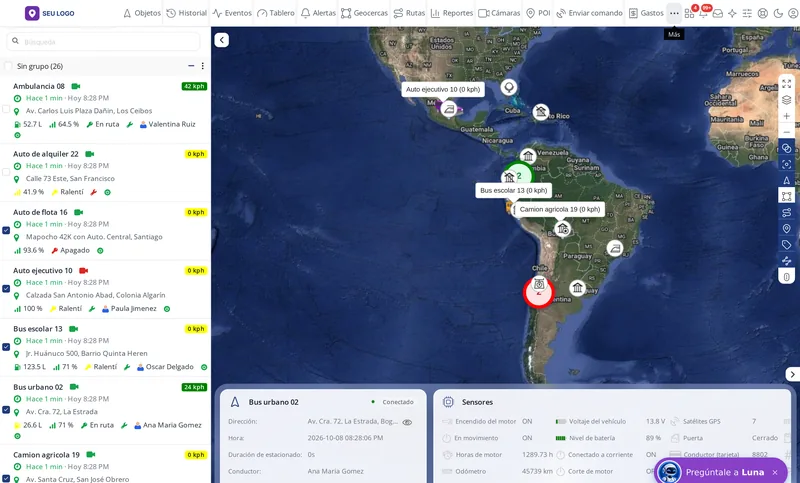Open Pregúntale a Luna chat
Screen dimensions: 800x483
click(721, 472)
